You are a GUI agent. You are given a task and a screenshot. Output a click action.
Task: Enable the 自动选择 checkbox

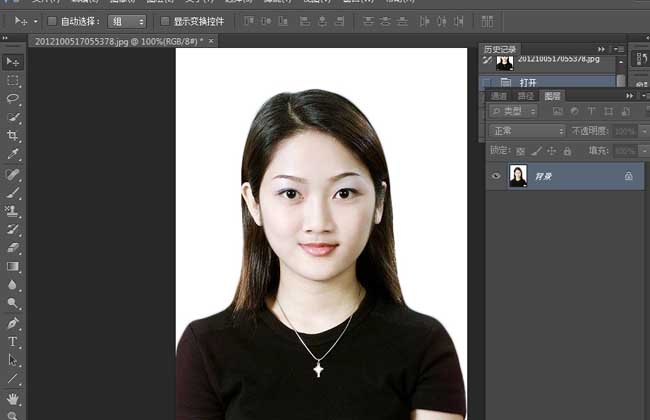click(52, 21)
